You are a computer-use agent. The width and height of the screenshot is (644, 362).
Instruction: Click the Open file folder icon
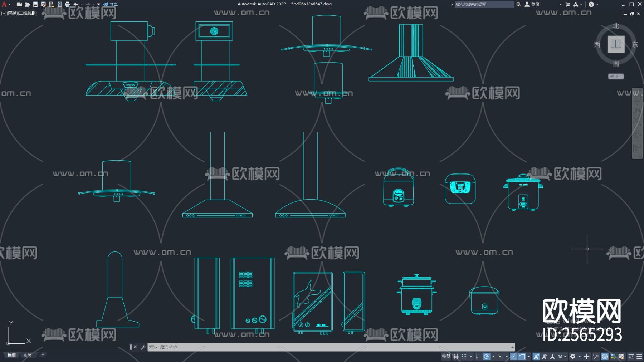27,4
